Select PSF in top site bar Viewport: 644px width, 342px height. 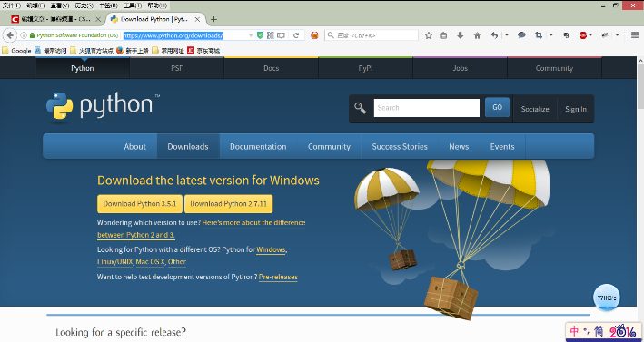click(176, 68)
